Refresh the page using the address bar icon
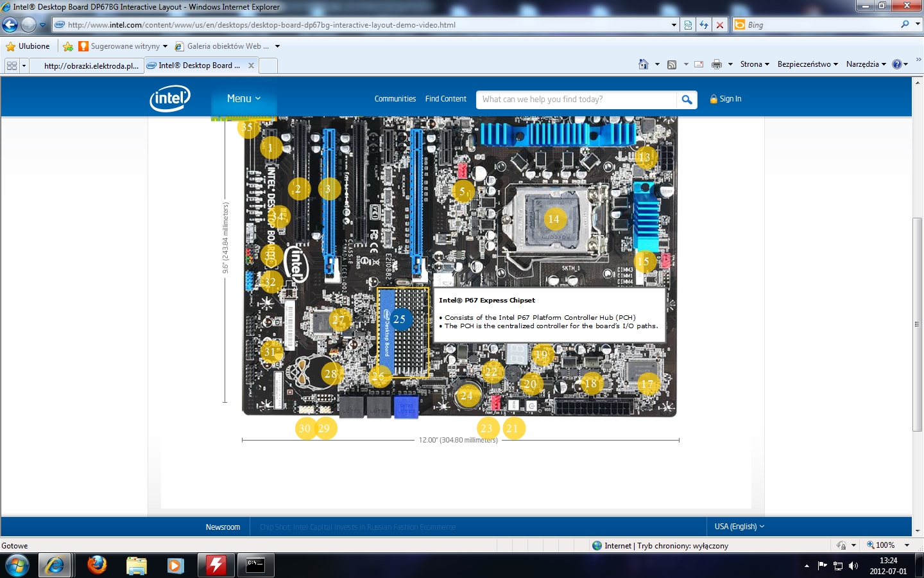The height and width of the screenshot is (578, 924). pyautogui.click(x=704, y=25)
